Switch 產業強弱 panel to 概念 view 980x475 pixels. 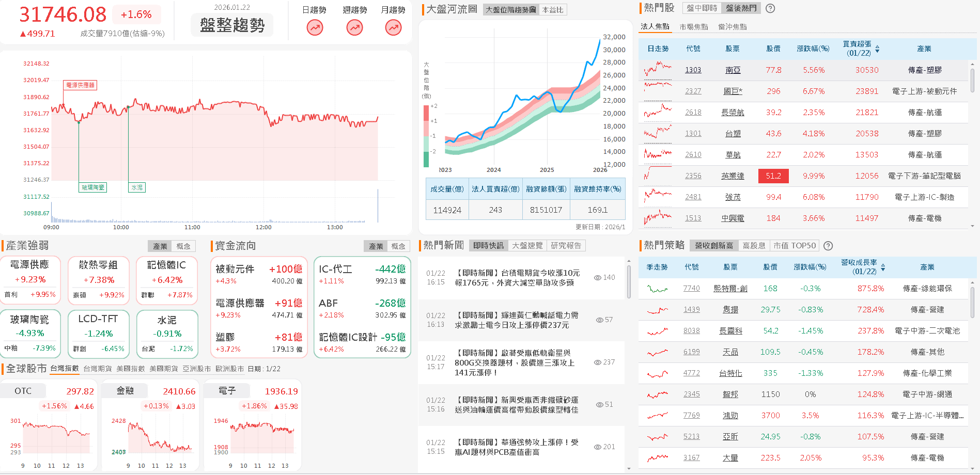click(x=184, y=246)
